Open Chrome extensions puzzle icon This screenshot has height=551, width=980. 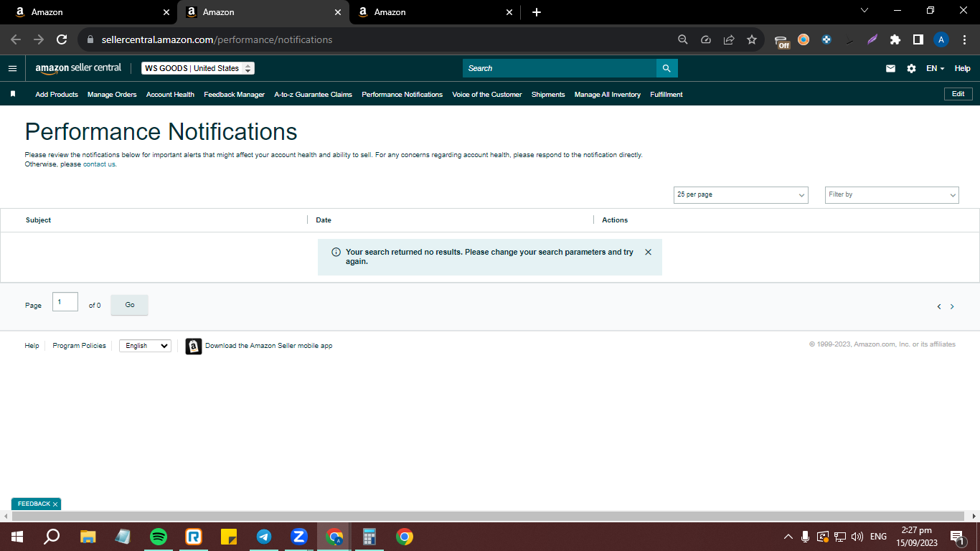895,39
